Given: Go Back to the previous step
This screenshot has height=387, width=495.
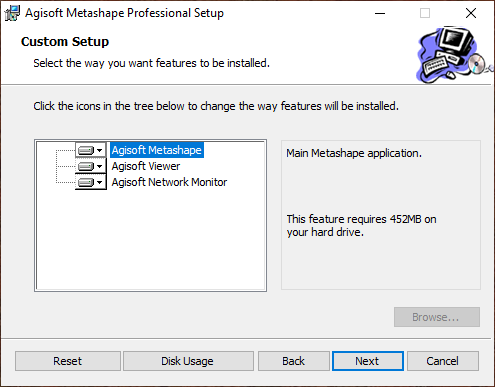Looking at the screenshot, I should (x=294, y=361).
